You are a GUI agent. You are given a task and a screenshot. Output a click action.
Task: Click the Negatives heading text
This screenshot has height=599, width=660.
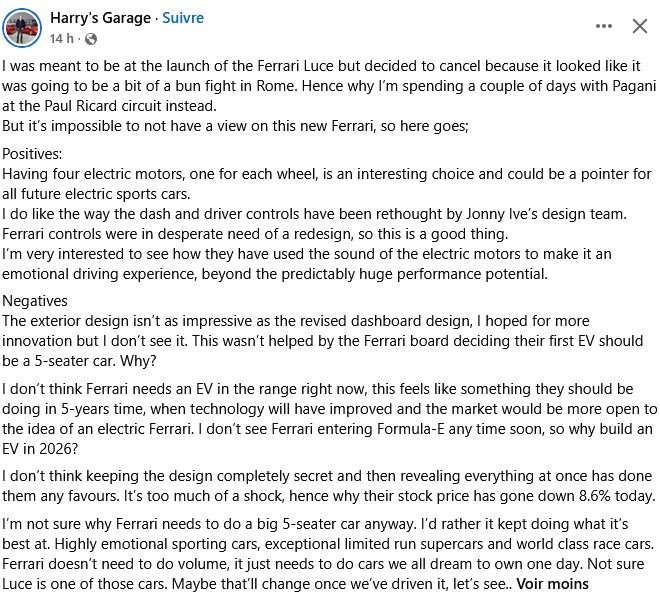click(35, 301)
